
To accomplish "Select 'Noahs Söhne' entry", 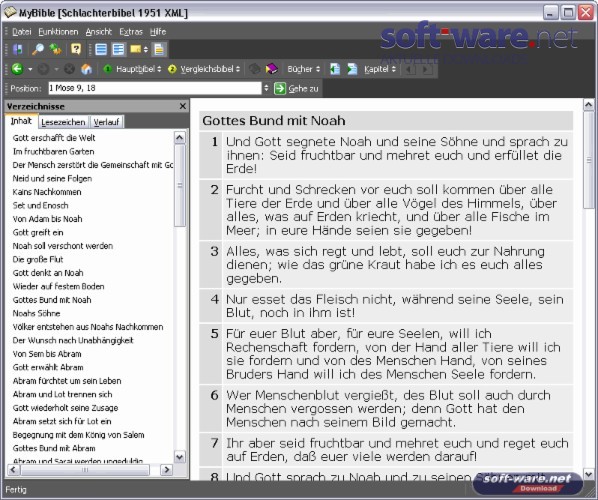I will (x=37, y=314).
